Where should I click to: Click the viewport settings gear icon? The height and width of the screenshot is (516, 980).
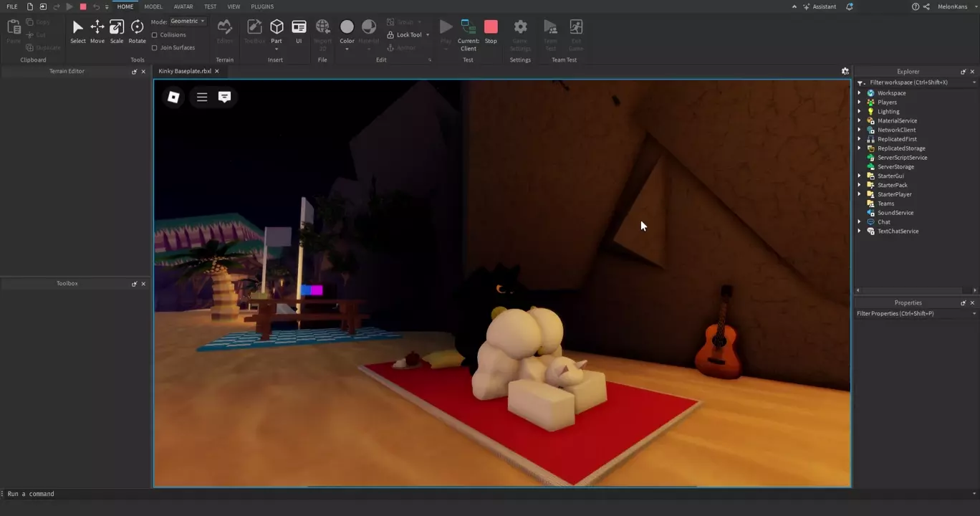(x=845, y=72)
